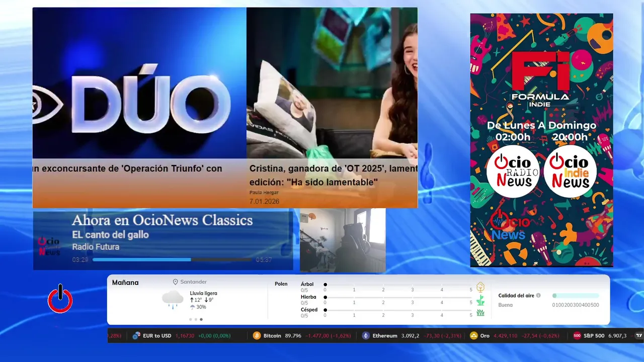Click the Santander location pin icon

pyautogui.click(x=176, y=282)
